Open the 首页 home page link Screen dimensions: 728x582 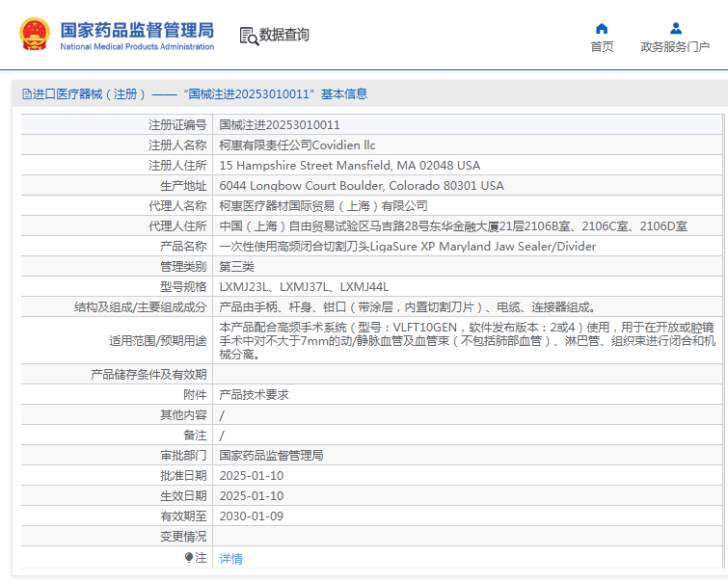click(602, 47)
